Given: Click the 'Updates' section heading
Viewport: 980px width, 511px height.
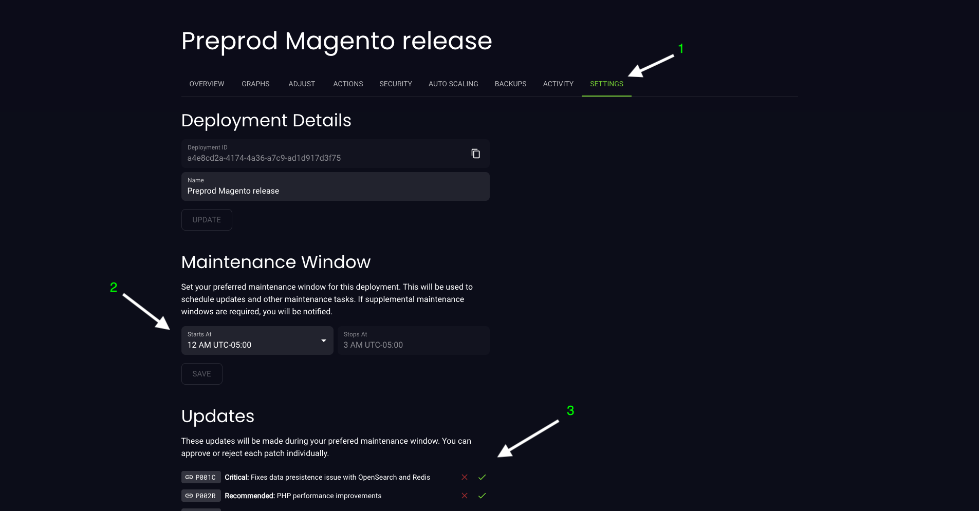Looking at the screenshot, I should pyautogui.click(x=218, y=416).
